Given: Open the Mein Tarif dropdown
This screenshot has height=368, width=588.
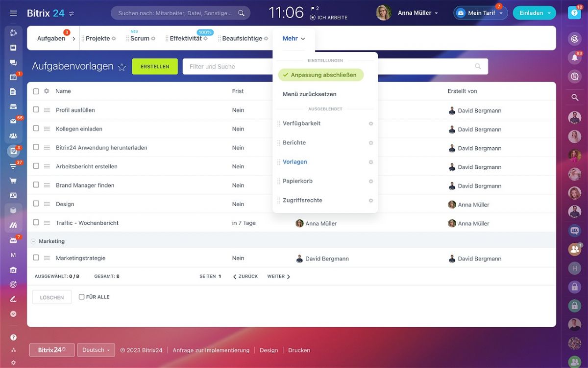Looking at the screenshot, I should click(x=480, y=13).
